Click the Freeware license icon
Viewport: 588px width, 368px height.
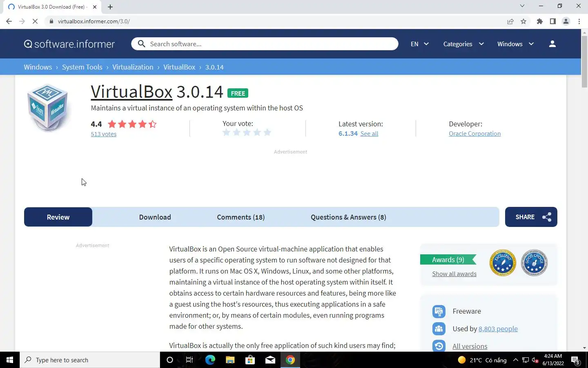pyautogui.click(x=439, y=311)
